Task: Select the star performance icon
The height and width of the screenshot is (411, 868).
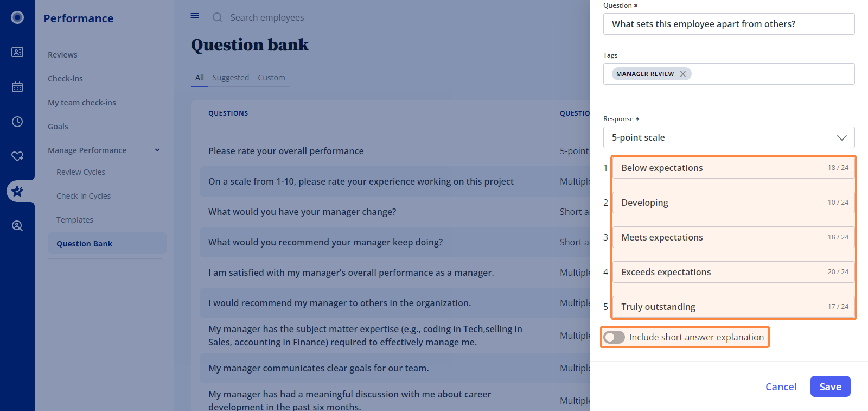Action: tap(17, 191)
